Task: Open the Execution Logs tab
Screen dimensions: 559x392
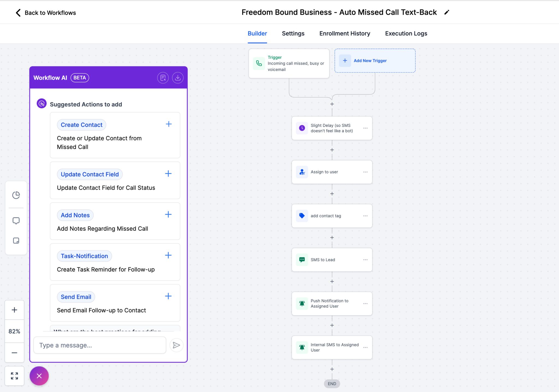Action: click(406, 33)
